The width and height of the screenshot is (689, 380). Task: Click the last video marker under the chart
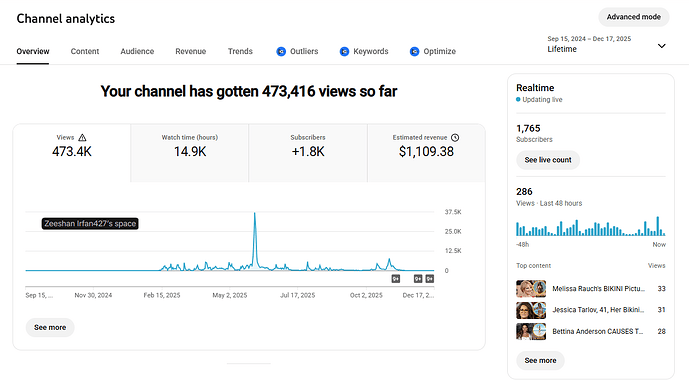pyautogui.click(x=430, y=279)
